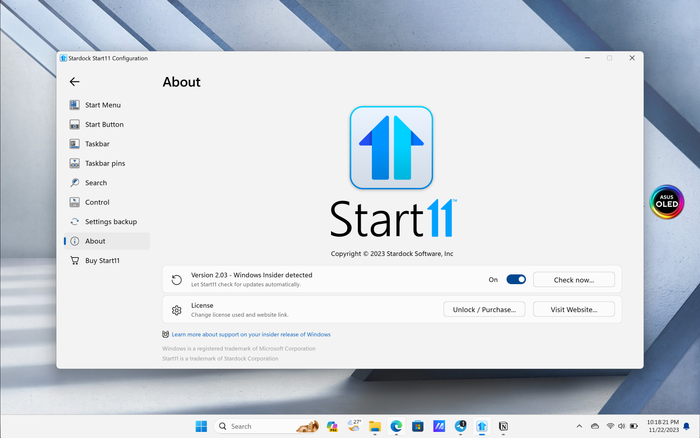Minimize the Start11 Configuration window
The height and width of the screenshot is (438, 700).
pyautogui.click(x=588, y=58)
